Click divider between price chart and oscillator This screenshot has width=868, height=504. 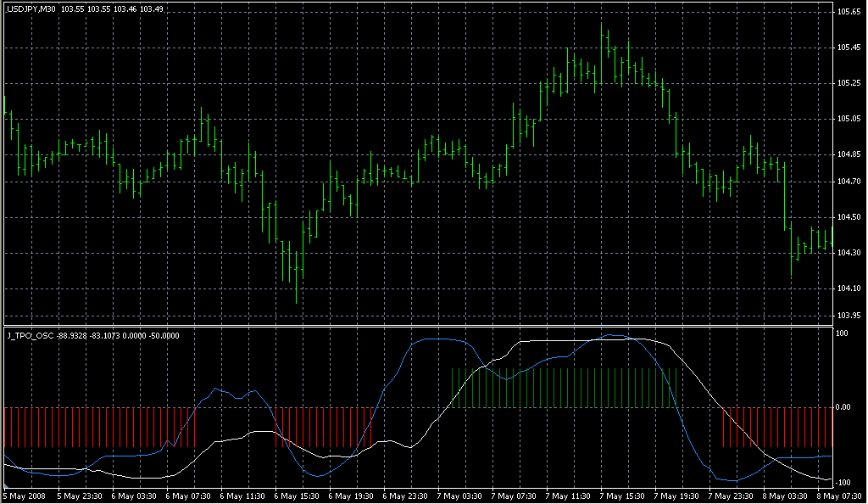[415, 326]
